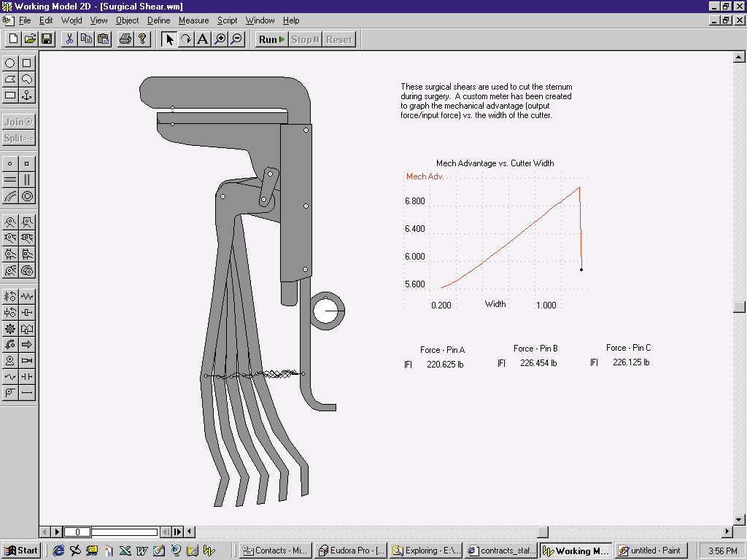Open the File menu
747x560 pixels.
click(25, 20)
